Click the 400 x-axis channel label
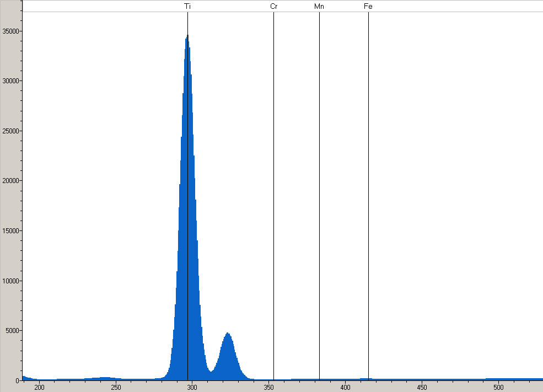Screen dimensions: 543x392 [x=345, y=387]
